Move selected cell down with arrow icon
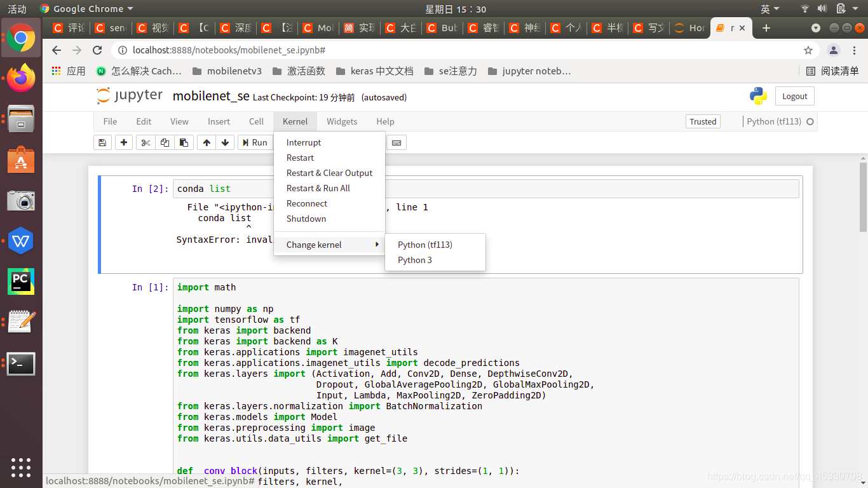The width and height of the screenshot is (868, 488). pyautogui.click(x=225, y=142)
